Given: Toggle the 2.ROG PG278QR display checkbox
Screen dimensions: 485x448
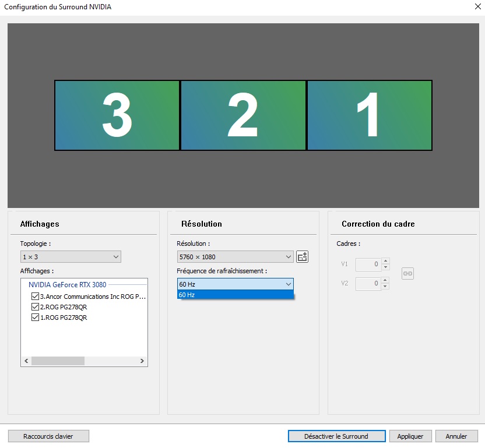Looking at the screenshot, I should 35,307.
